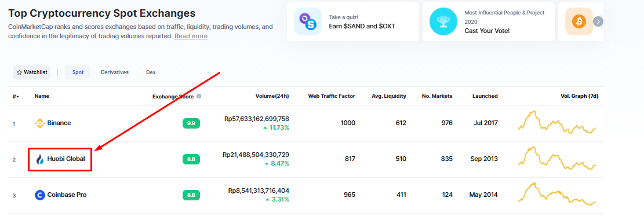Click Coinbase Pro liquidity value 411
Screen dimensions: 644x216
coord(401,195)
